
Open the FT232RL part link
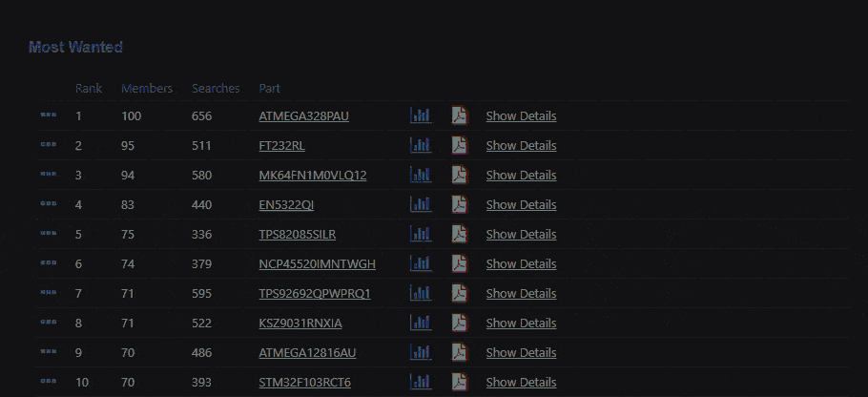pos(281,146)
